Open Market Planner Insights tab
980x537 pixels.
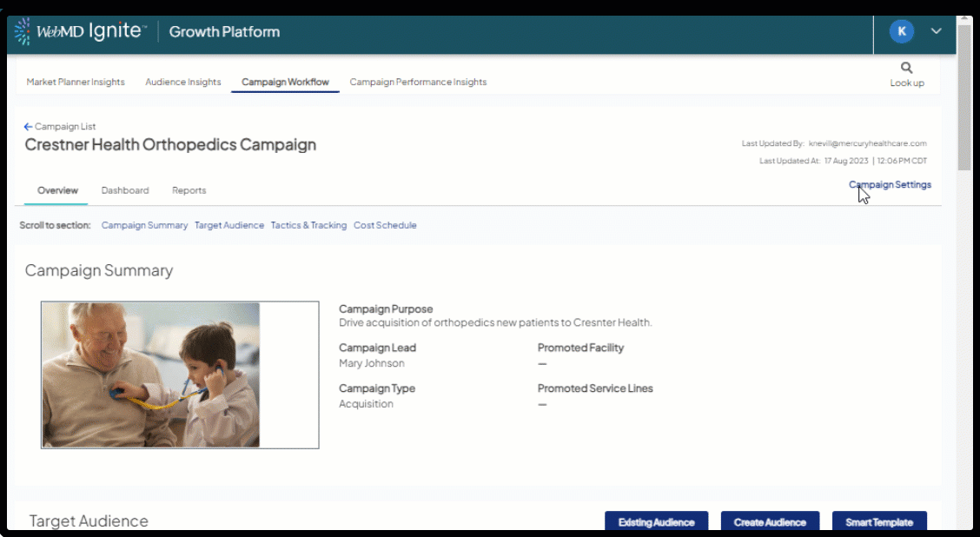[76, 82]
